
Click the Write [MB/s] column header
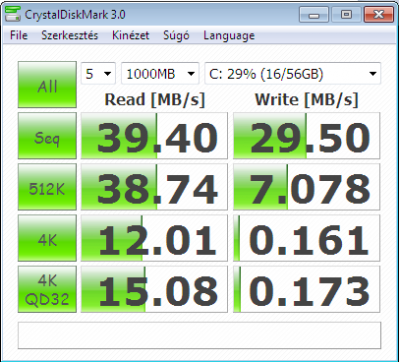click(306, 100)
